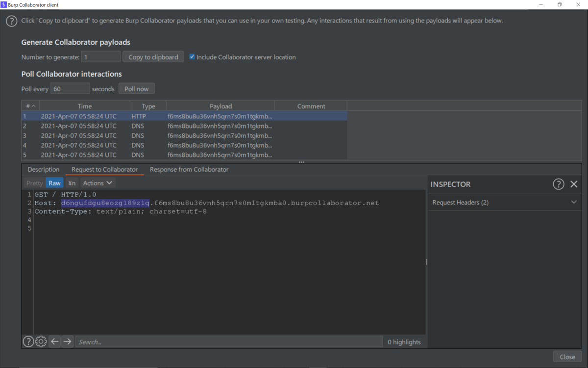This screenshot has height=368, width=588.
Task: Select interaction row 4 DNS
Action: 184,145
